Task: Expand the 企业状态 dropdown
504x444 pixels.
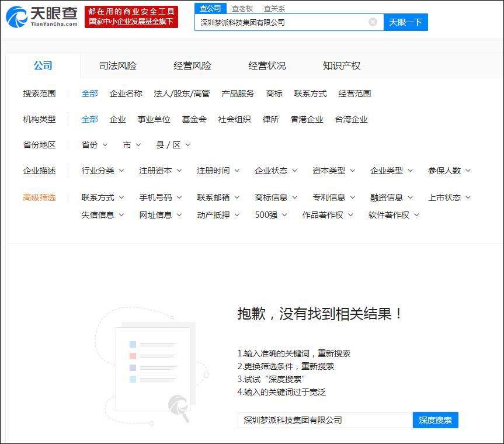Action: point(276,171)
